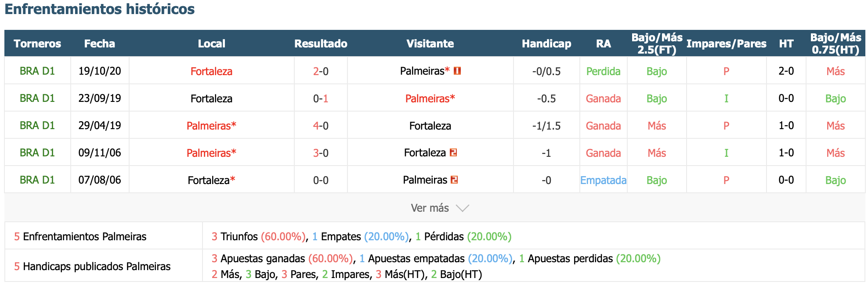The image size is (868, 289).
Task: Open BRA D1 tournament link for 19/10/20
Action: point(37,71)
